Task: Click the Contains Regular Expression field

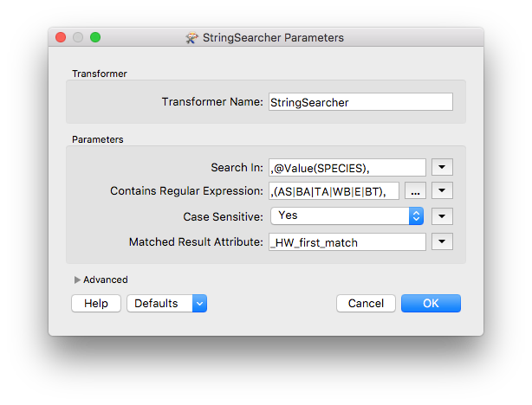Action: [334, 190]
